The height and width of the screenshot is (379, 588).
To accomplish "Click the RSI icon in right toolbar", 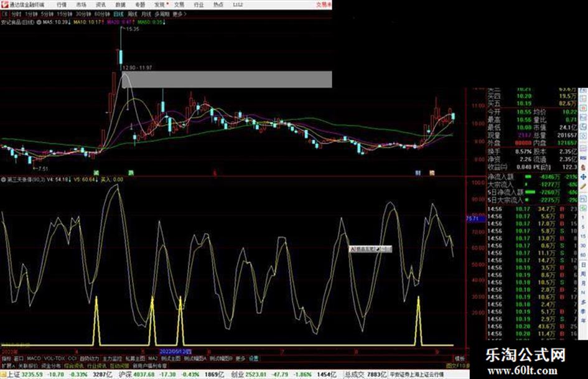I will (583, 158).
